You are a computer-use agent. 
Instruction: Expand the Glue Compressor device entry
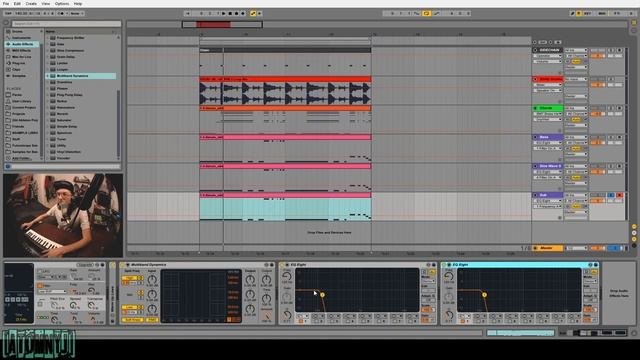47,50
